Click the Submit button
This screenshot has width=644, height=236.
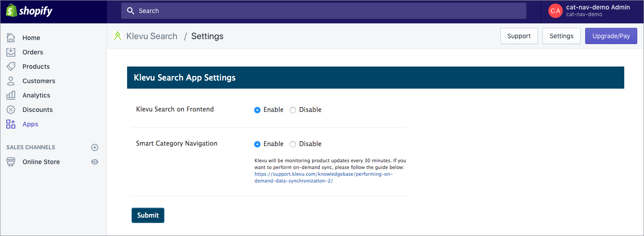point(148,215)
